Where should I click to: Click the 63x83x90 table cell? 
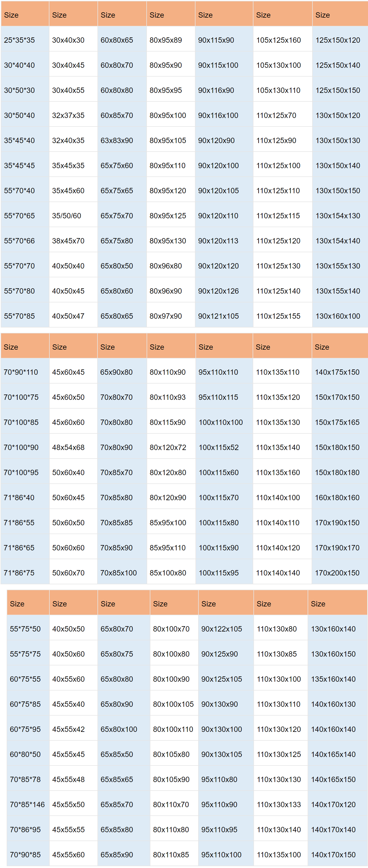117,140
